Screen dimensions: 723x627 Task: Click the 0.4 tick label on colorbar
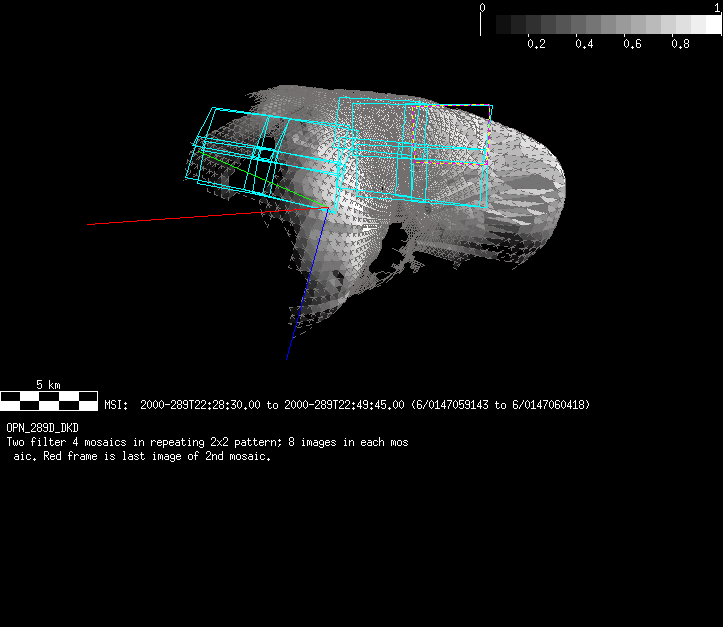[x=585, y=44]
